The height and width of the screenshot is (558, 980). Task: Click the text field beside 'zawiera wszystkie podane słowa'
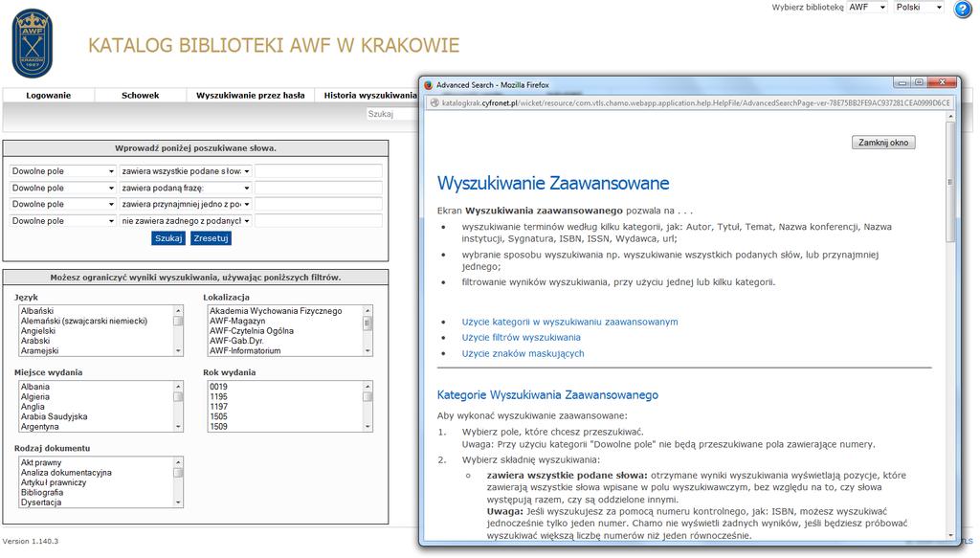click(318, 171)
